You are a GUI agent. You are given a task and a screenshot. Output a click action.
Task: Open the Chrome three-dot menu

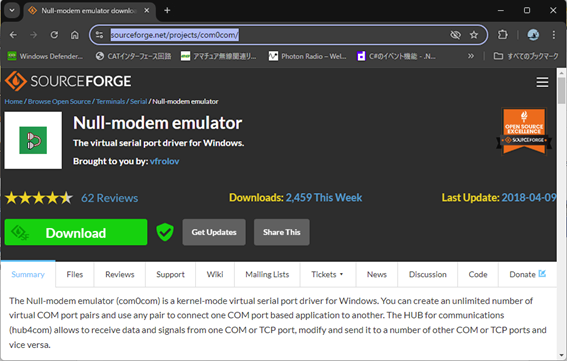[554, 35]
